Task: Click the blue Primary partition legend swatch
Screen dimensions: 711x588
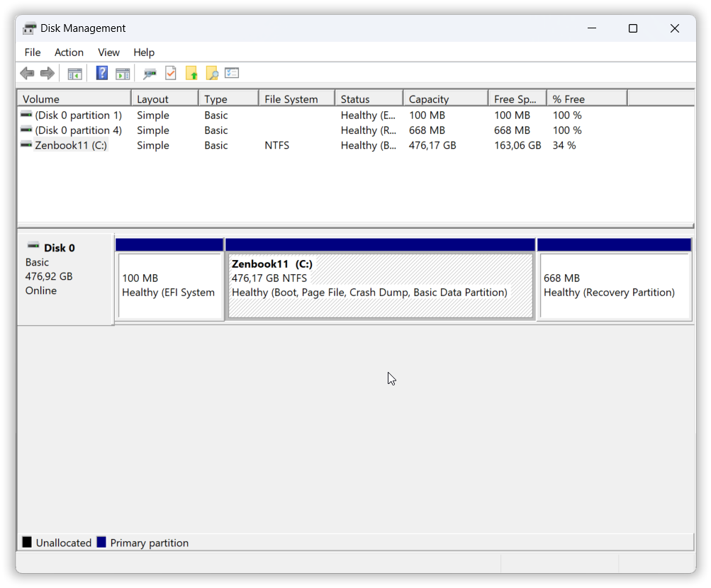Action: 101,543
